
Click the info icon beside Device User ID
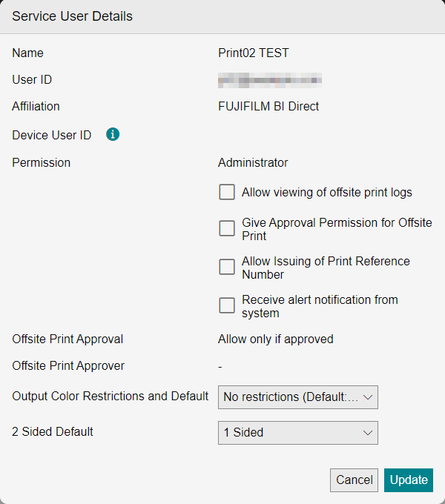click(x=113, y=134)
